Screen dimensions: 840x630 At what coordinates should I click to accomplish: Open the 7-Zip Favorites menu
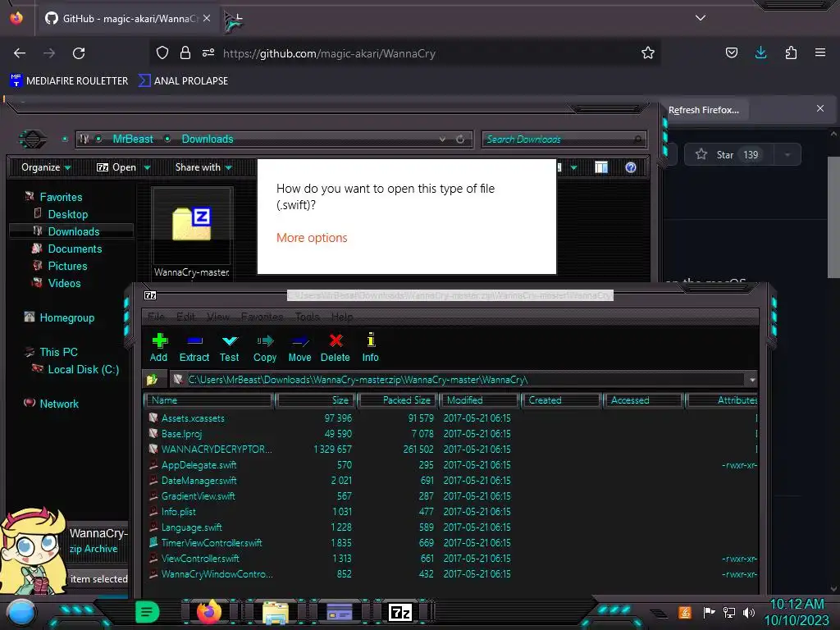click(x=262, y=317)
